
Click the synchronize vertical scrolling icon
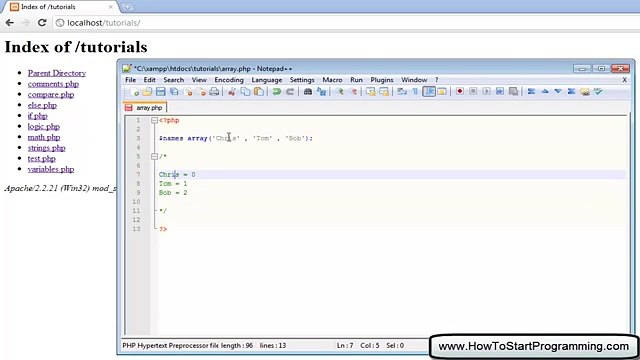pyautogui.click(x=371, y=92)
